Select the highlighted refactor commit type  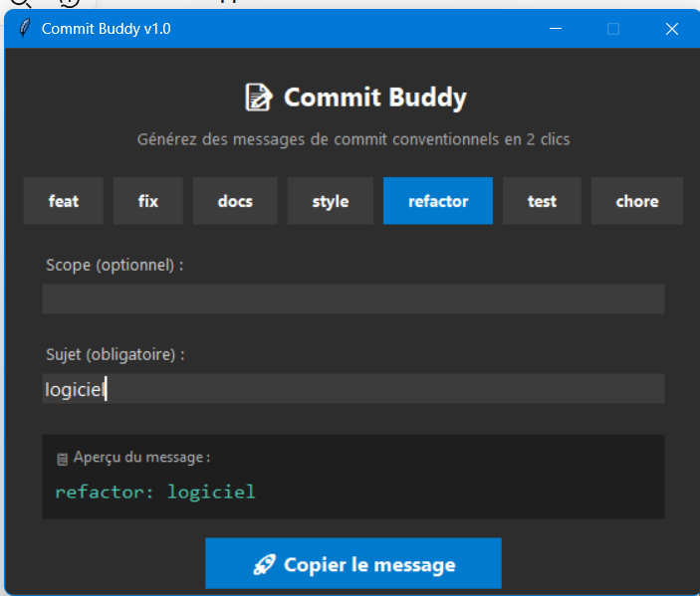[438, 201]
